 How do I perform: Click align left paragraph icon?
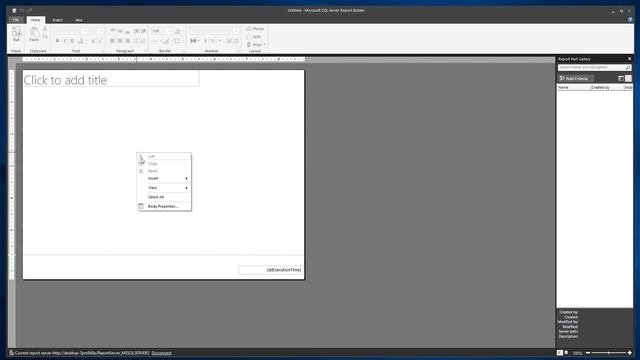[112, 41]
